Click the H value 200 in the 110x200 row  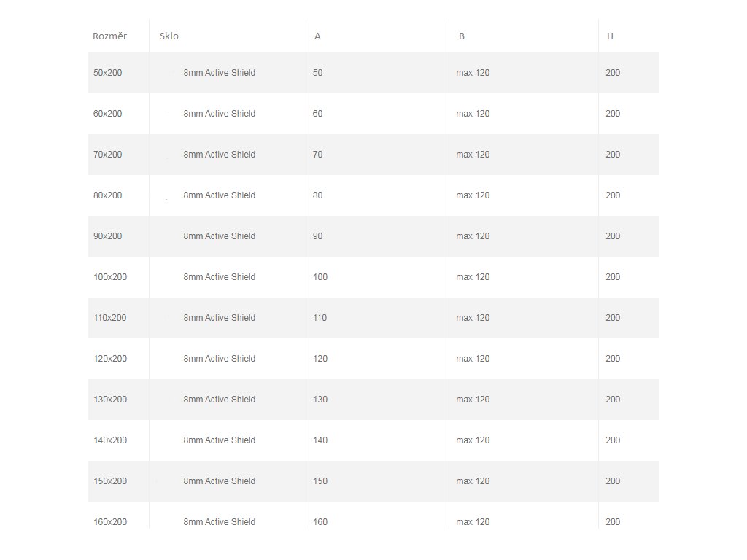click(613, 318)
